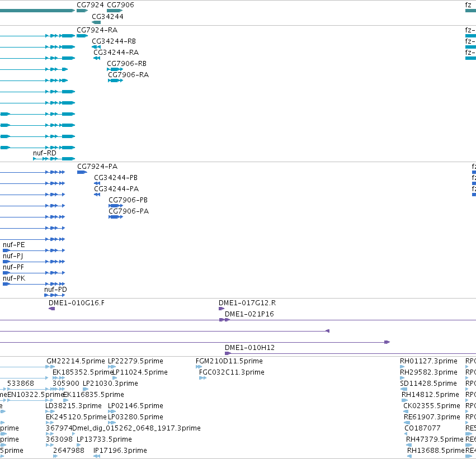Click LP02146.5prime EST label
The image size is (476, 459).
(136, 406)
